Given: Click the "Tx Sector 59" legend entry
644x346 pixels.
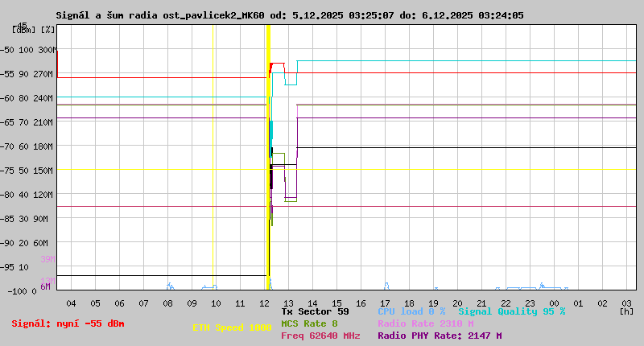Looking at the screenshot, I should (315, 311).
